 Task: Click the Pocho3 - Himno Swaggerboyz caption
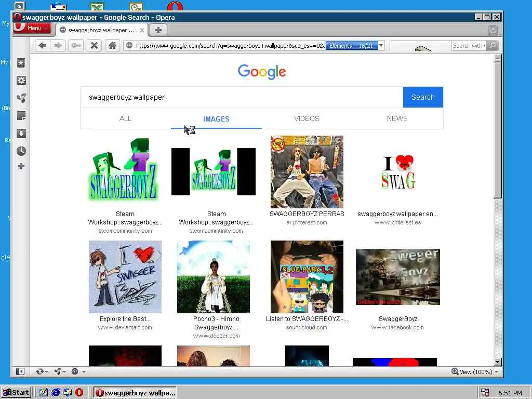point(216,323)
